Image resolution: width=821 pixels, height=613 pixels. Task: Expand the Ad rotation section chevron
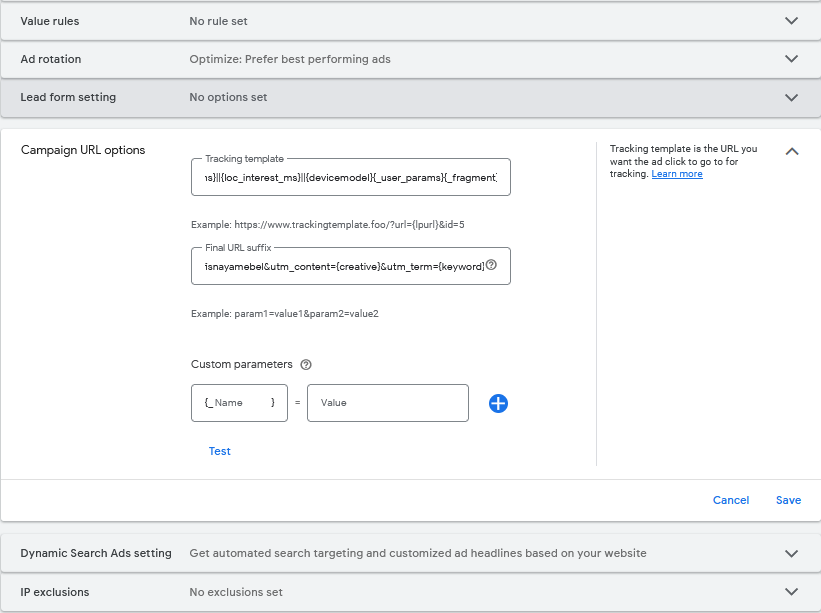pyautogui.click(x=792, y=59)
